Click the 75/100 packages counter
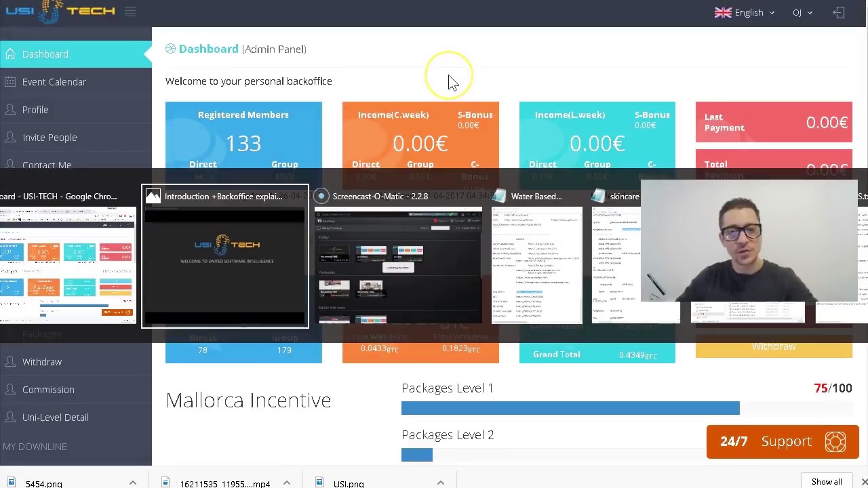The height and width of the screenshot is (488, 868). pos(833,388)
